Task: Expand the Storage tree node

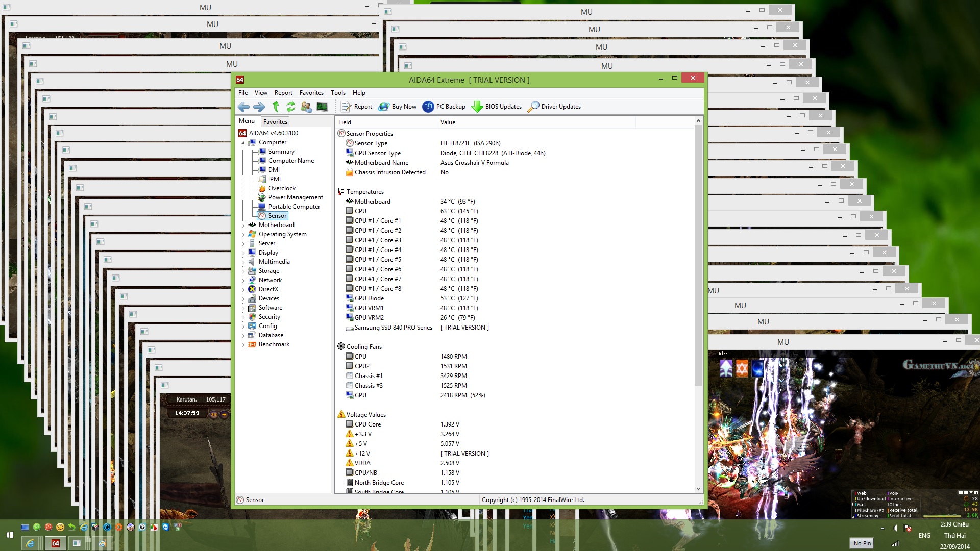Action: click(x=244, y=271)
